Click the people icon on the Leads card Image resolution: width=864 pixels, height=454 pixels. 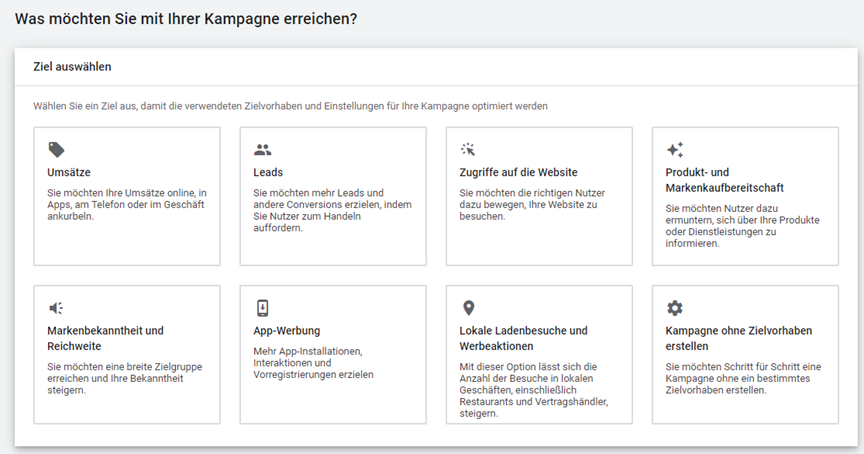click(x=262, y=150)
